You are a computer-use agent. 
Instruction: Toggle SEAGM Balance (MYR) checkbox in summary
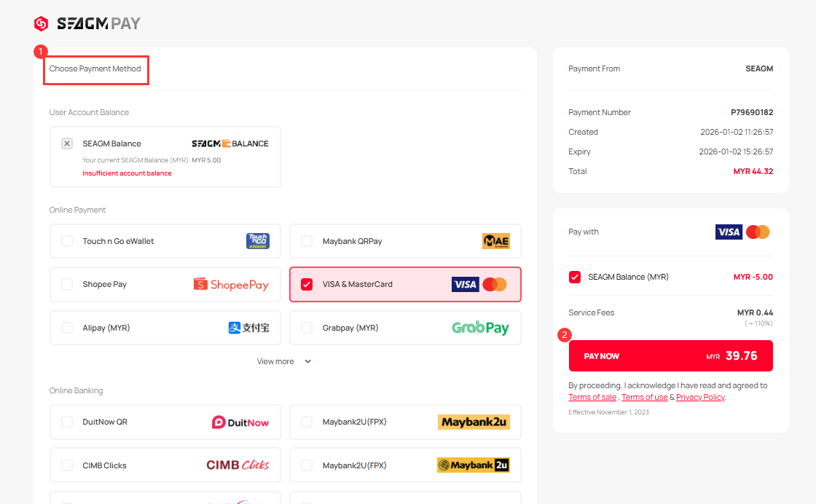pos(575,277)
